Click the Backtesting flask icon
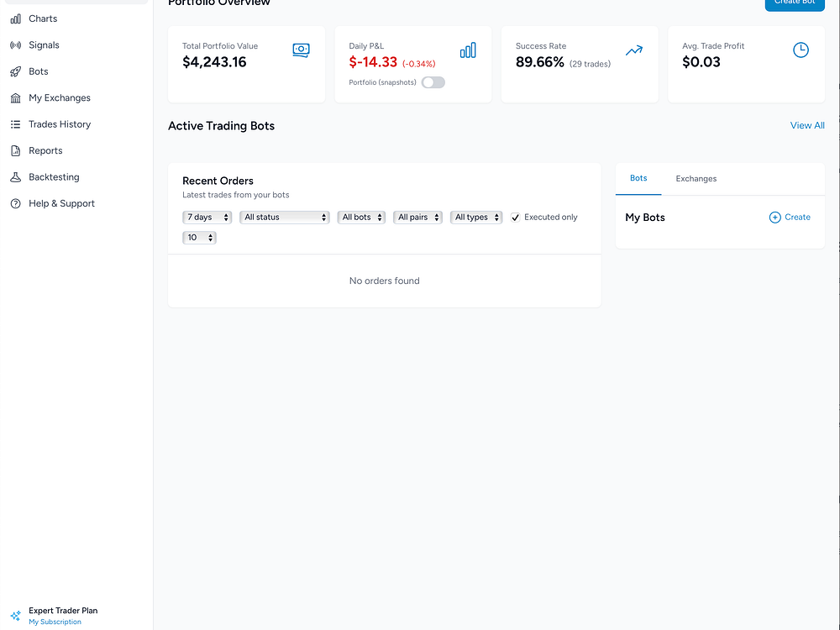The image size is (840, 630). tap(15, 177)
